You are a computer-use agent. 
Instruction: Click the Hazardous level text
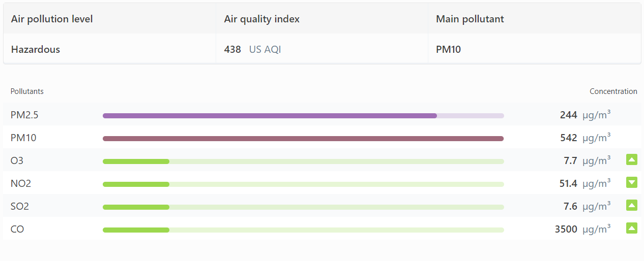pos(36,50)
